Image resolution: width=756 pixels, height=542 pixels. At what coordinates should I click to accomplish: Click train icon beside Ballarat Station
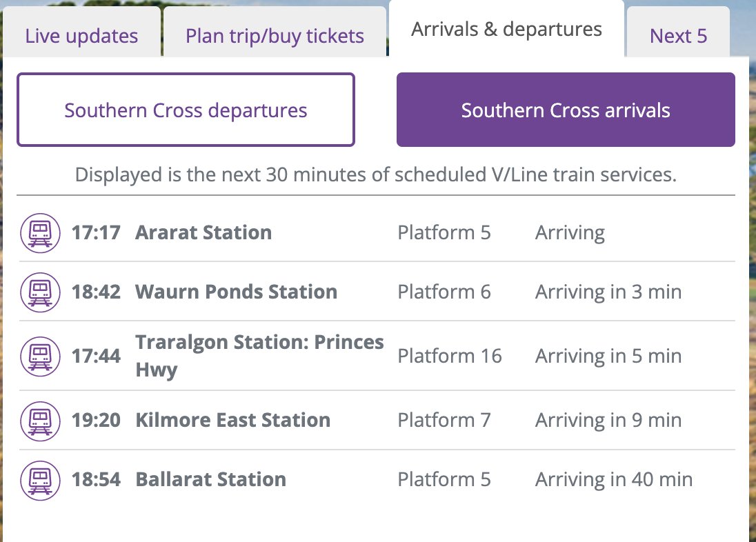pyautogui.click(x=40, y=480)
